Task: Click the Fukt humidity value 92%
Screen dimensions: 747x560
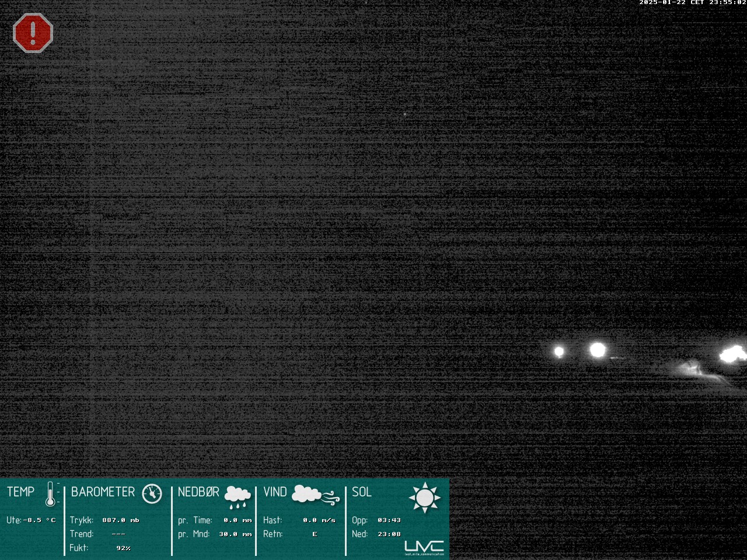Action: tap(123, 548)
